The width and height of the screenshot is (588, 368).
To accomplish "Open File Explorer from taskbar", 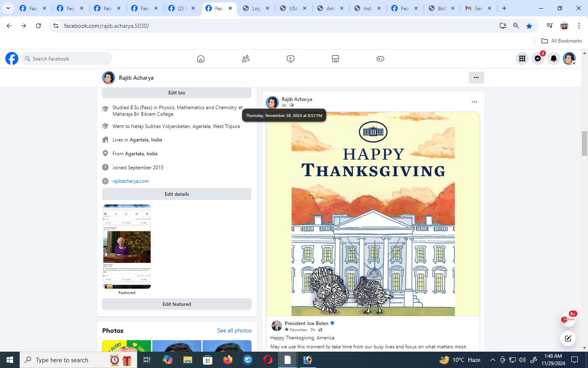I will pos(187,360).
